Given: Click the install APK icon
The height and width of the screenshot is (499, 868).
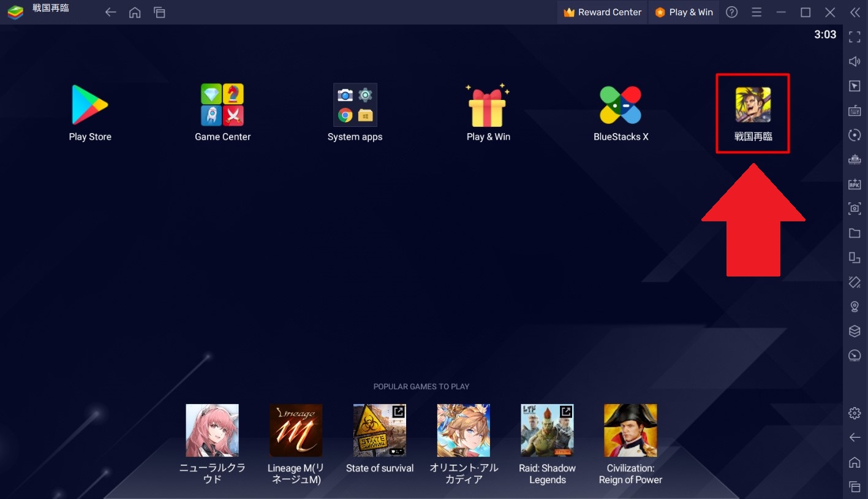Looking at the screenshot, I should [855, 184].
